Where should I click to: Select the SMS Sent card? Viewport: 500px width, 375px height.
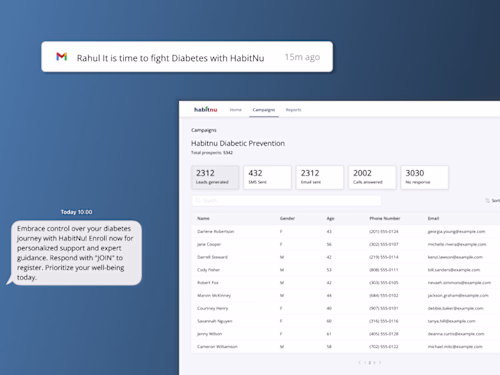(x=267, y=177)
